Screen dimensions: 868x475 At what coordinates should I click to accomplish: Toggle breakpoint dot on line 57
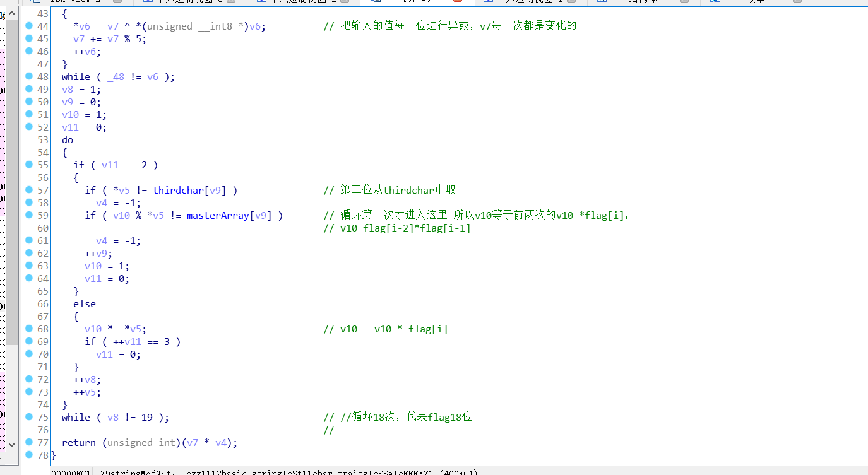pos(29,190)
